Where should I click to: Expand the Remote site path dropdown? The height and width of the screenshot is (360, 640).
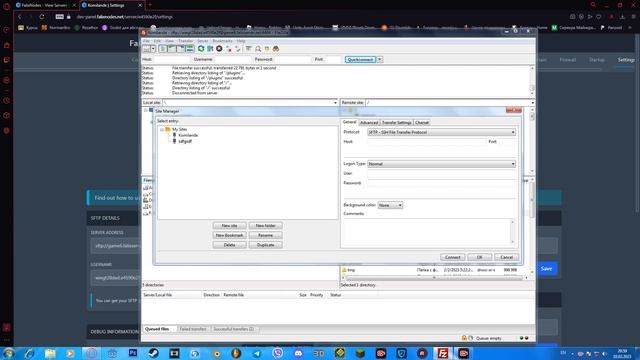click(532, 102)
